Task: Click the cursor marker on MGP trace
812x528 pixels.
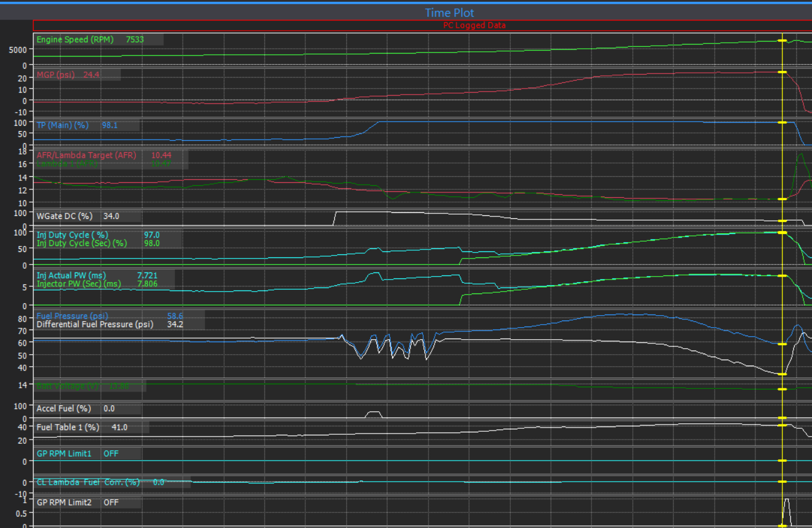Action: [x=782, y=72]
